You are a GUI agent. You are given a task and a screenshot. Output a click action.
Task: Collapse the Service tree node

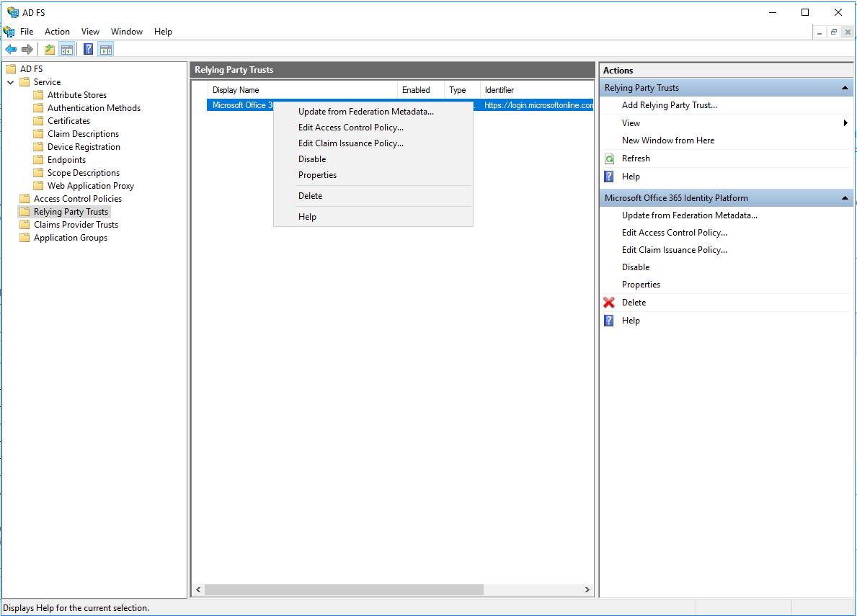point(10,82)
